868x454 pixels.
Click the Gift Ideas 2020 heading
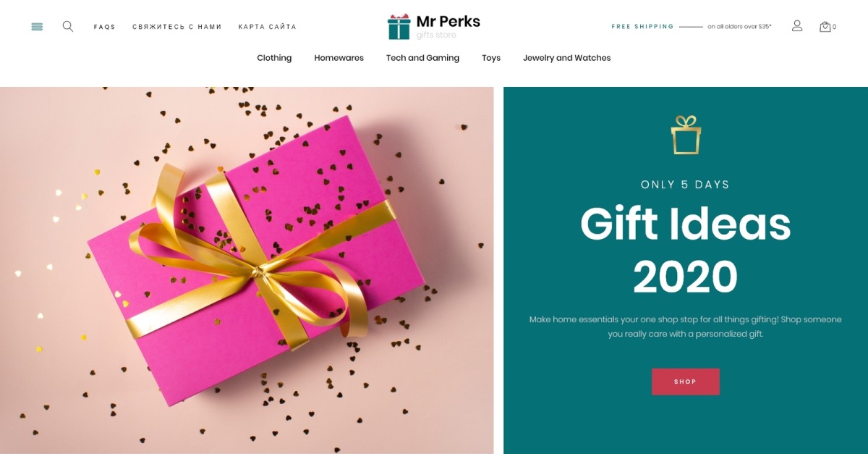(686, 250)
